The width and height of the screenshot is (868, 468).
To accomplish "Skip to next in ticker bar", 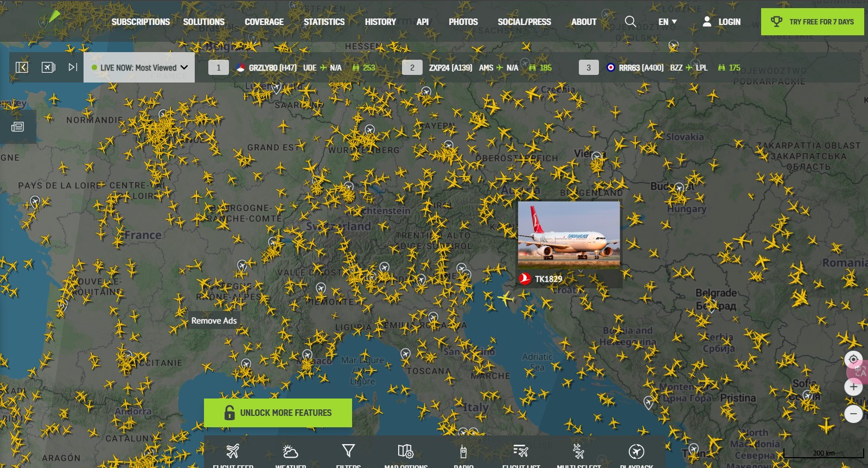I will click(x=73, y=67).
